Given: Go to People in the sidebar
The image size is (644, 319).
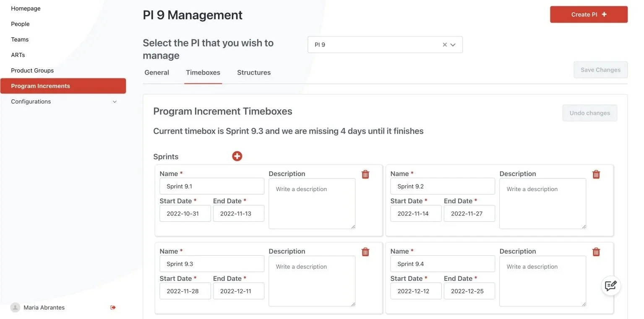Looking at the screenshot, I should (x=20, y=24).
